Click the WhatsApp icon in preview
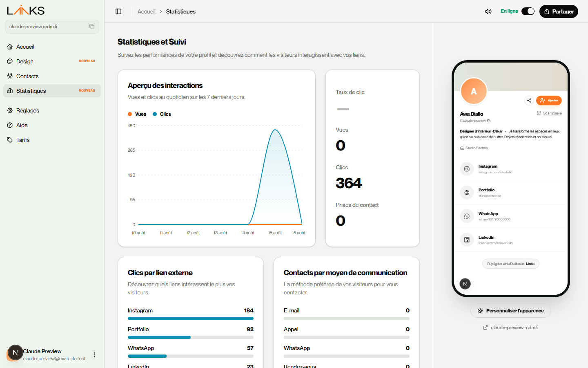 click(x=467, y=216)
